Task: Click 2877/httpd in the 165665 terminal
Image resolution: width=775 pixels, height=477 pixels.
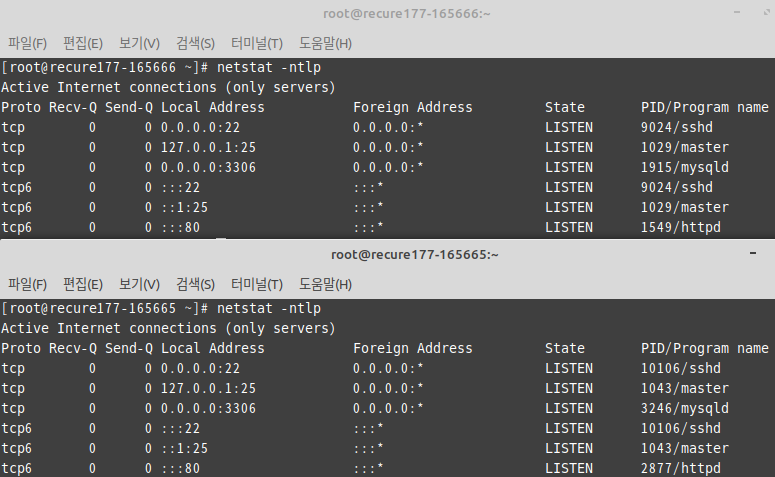Action: [x=681, y=468]
